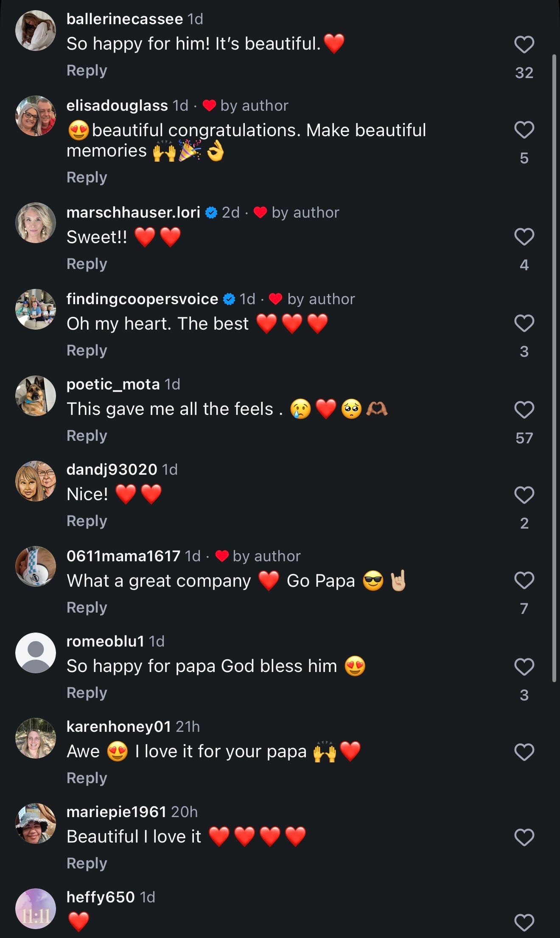This screenshot has width=560, height=938.
Task: Open the poetic_mota dog avatar
Action: point(36,396)
